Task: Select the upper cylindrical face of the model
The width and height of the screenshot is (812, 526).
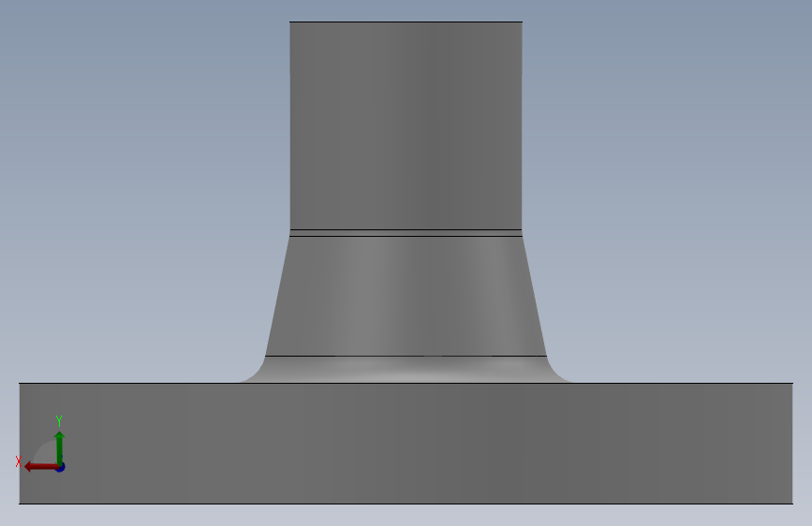Action: pos(406,125)
